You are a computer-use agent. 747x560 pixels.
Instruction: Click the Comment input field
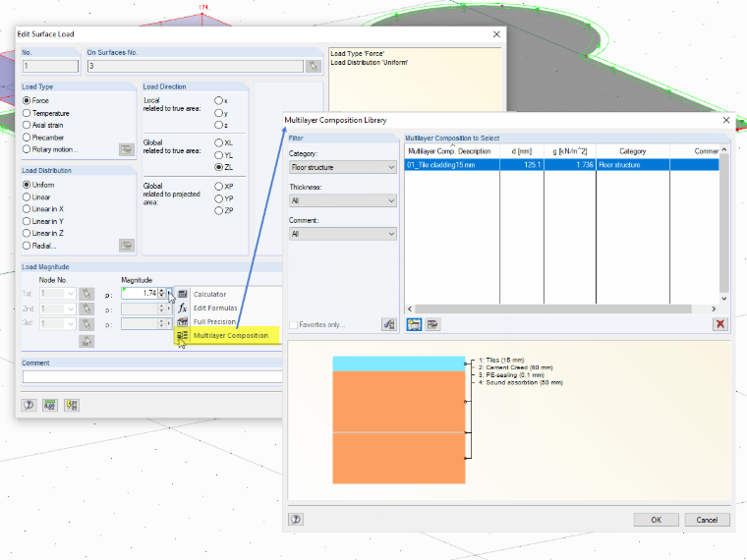click(x=152, y=377)
